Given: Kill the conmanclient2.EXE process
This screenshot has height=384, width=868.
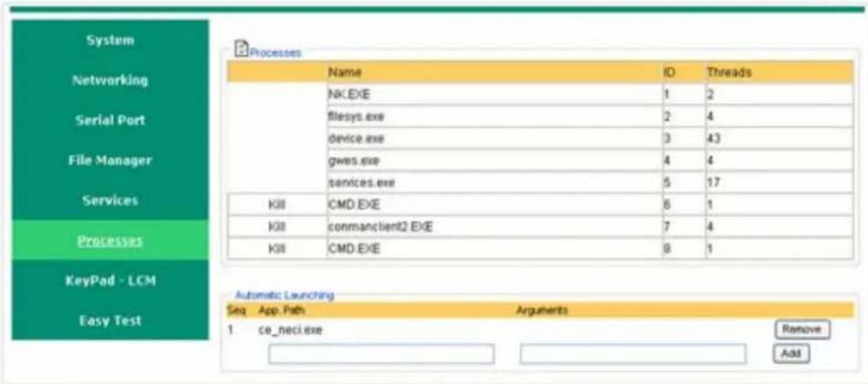Looking at the screenshot, I should coord(275,227).
